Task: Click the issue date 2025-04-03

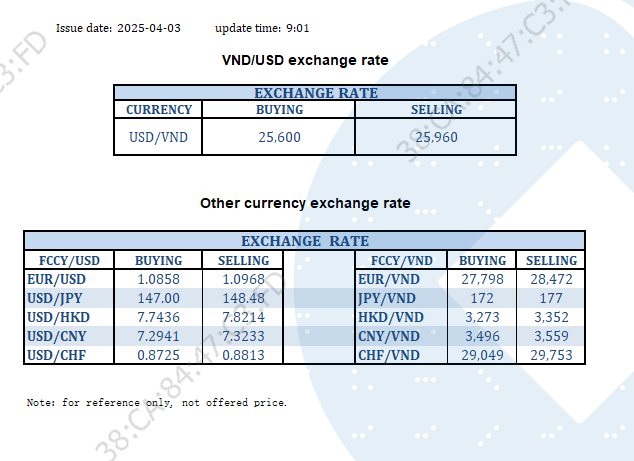Action: pyautogui.click(x=148, y=28)
